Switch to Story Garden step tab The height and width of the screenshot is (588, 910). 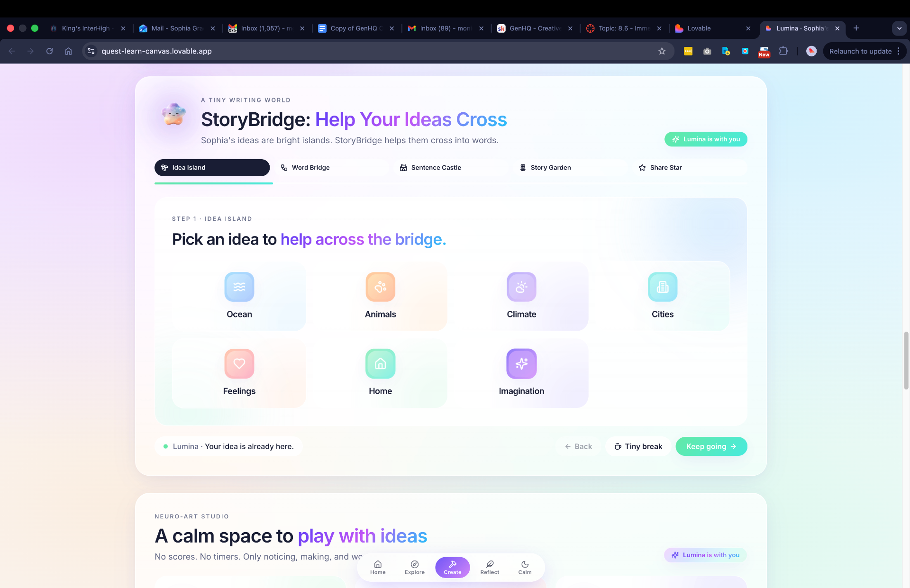click(x=570, y=168)
